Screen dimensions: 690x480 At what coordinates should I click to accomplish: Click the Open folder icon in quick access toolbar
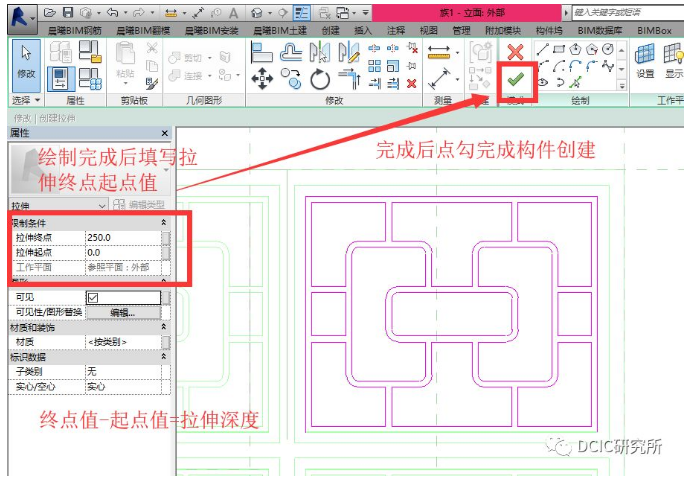coord(50,13)
